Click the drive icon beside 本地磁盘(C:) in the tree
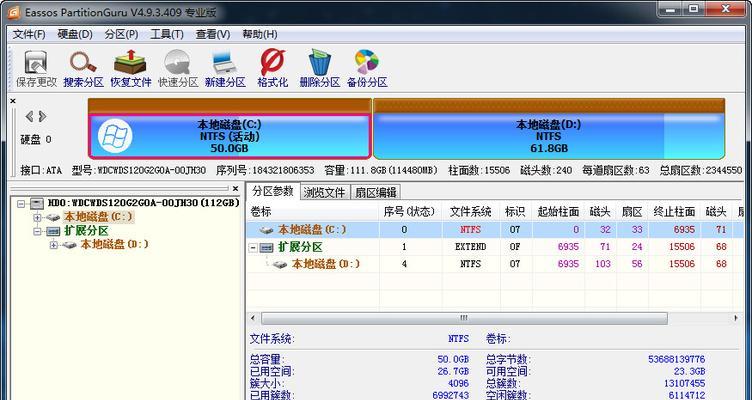The width and height of the screenshot is (752, 400). 53,217
